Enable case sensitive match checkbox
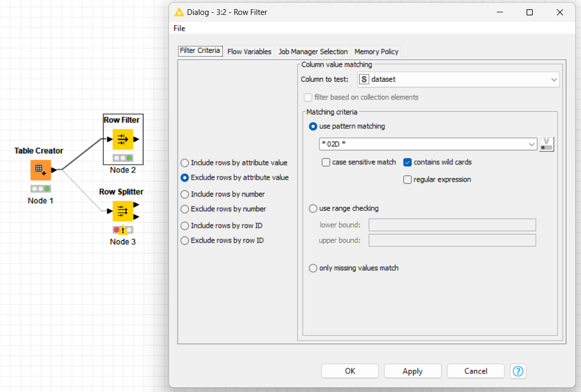581x392 pixels. click(326, 162)
